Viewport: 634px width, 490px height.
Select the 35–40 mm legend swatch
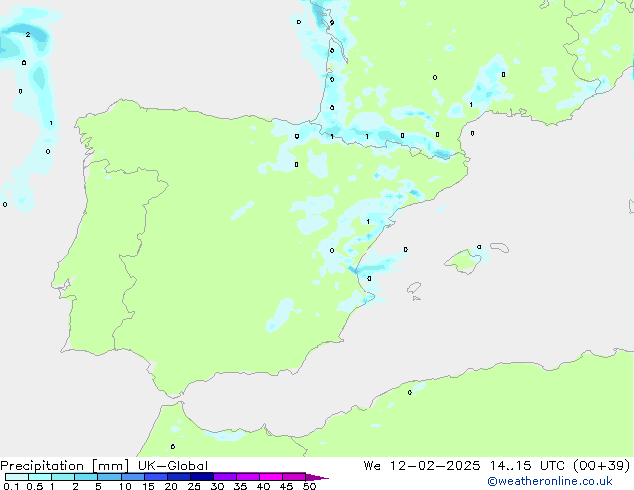point(247,477)
